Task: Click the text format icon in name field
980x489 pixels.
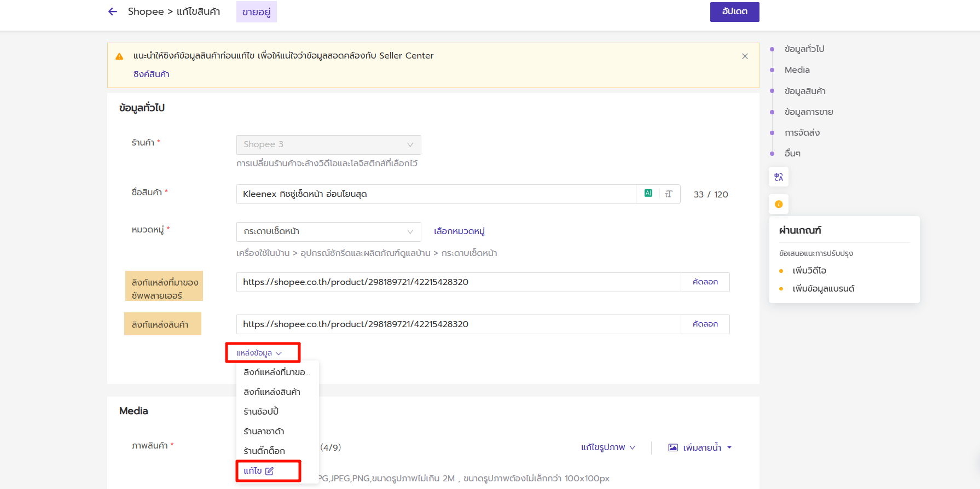Action: pyautogui.click(x=669, y=194)
